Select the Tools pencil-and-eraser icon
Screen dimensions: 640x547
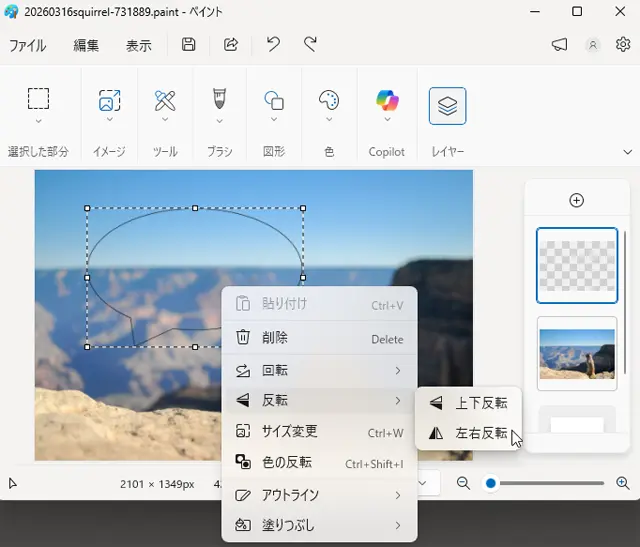tap(165, 100)
